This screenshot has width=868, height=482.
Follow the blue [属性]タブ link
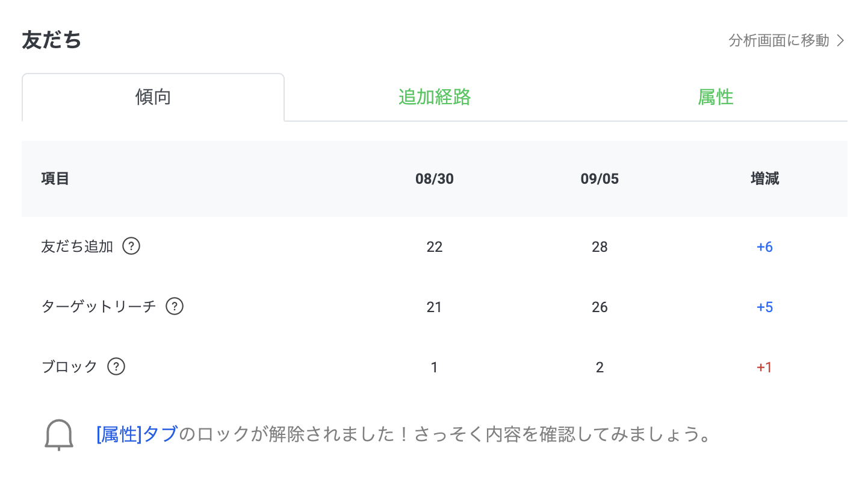click(x=137, y=434)
